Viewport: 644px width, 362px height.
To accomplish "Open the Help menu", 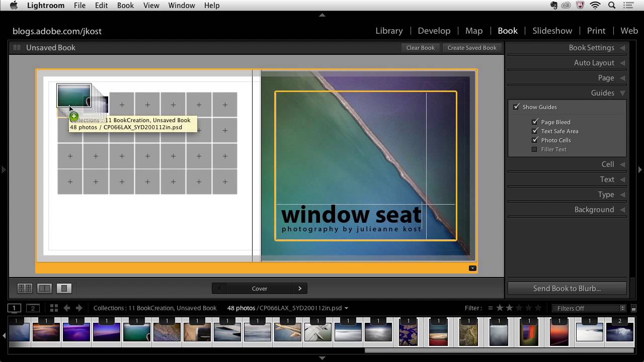I will point(212,6).
